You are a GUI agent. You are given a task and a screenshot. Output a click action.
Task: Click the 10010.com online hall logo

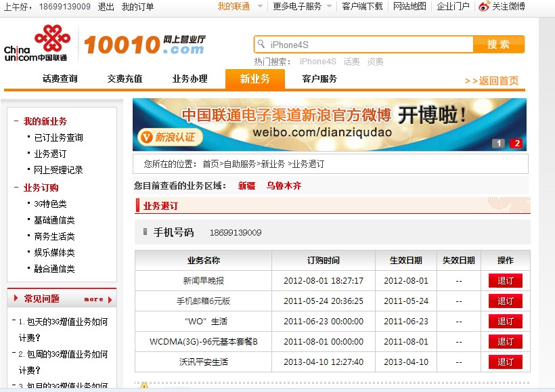pyautogui.click(x=145, y=45)
